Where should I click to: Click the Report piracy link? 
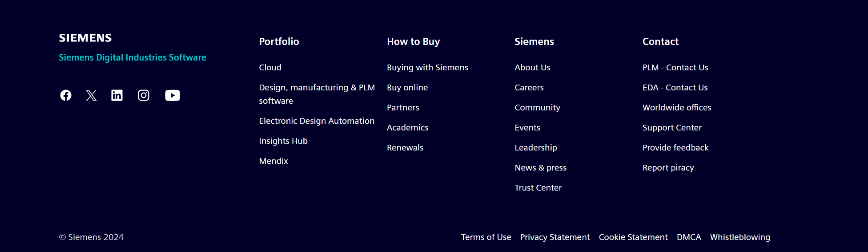coord(668,167)
